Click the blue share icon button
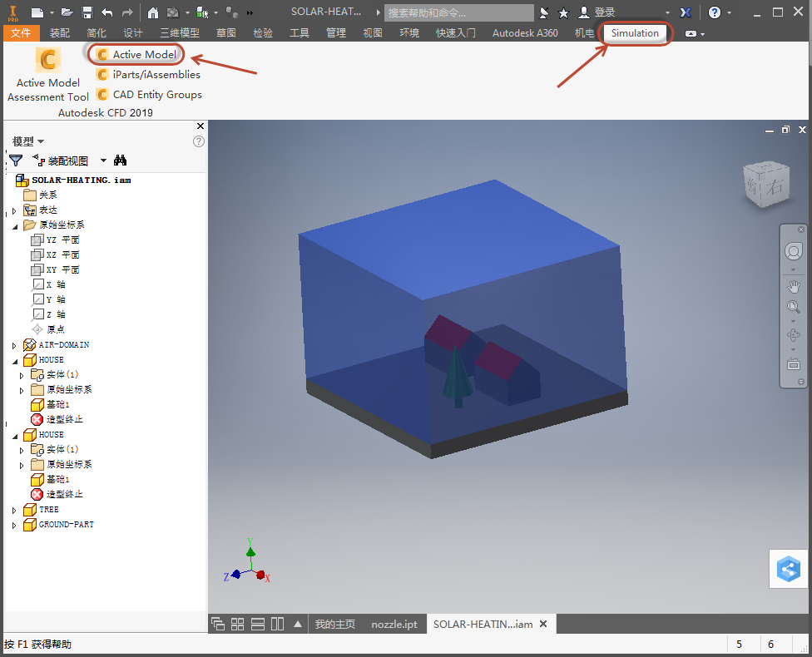 (788, 569)
